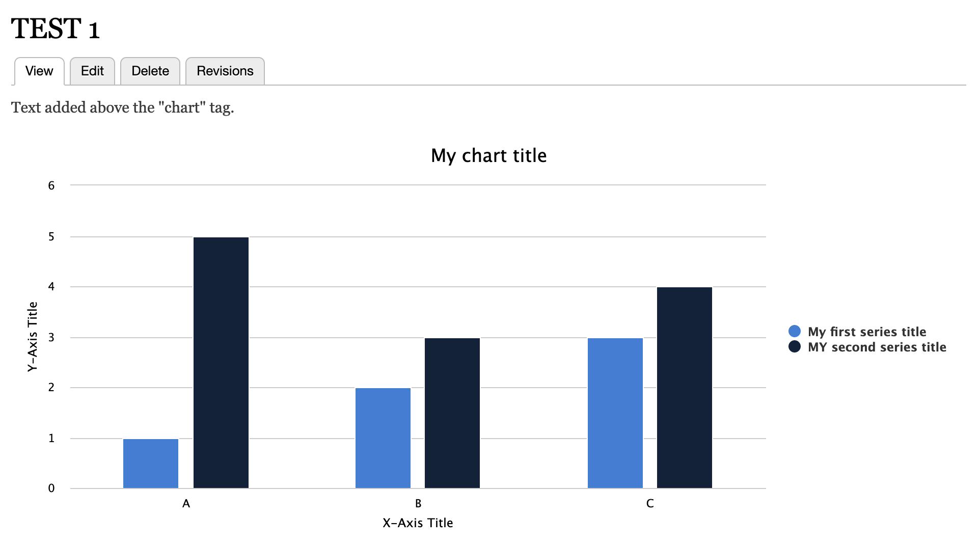Select the blue bar for category B
This screenshot has width=980, height=543.
click(x=383, y=438)
